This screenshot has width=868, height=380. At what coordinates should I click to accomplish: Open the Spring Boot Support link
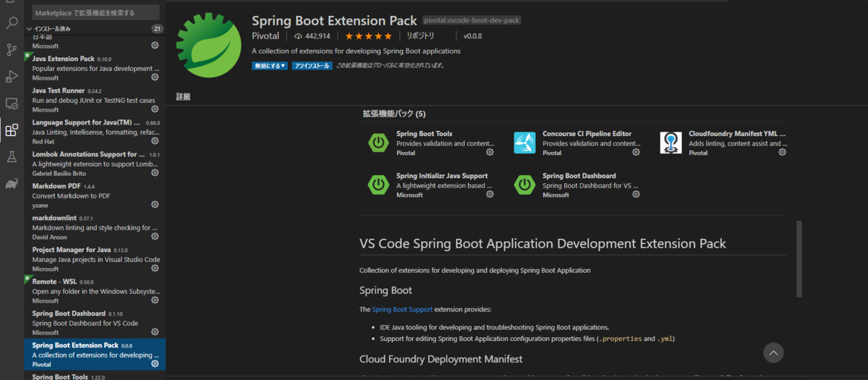[402, 309]
